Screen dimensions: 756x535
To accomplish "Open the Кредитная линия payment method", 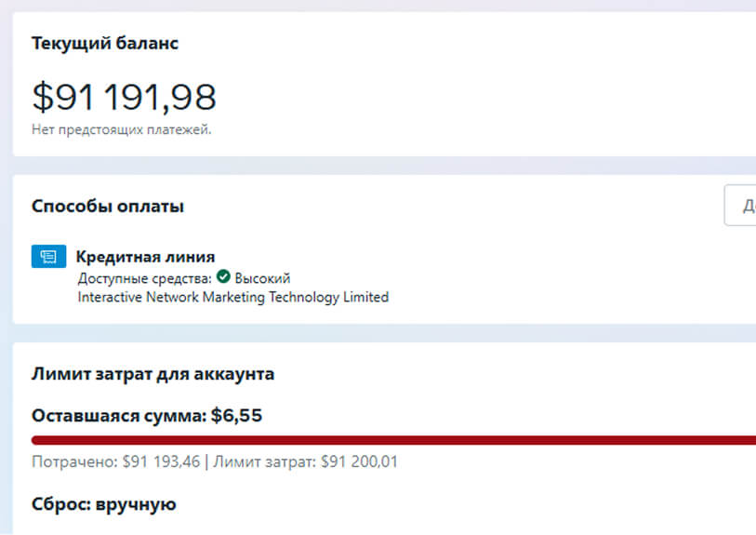I will [x=145, y=257].
